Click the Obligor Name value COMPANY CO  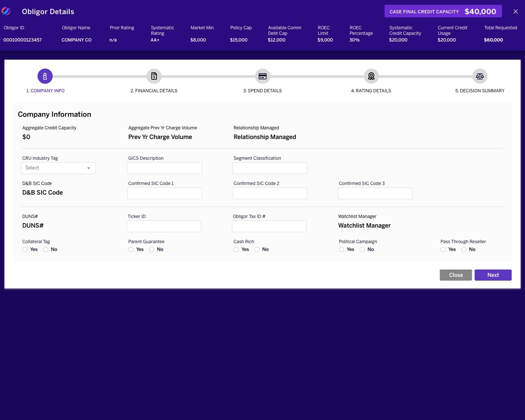pos(76,40)
